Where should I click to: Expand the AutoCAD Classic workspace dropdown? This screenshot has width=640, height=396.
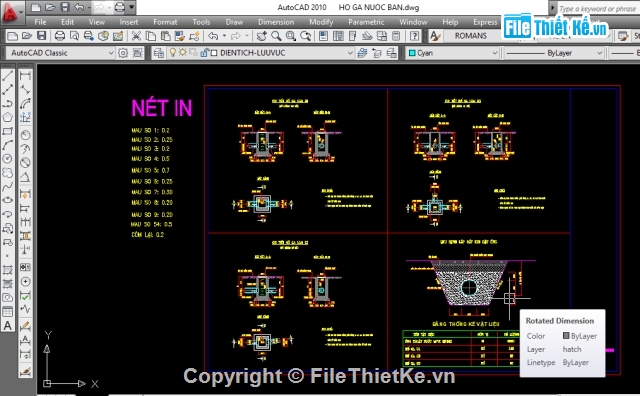pos(60,53)
